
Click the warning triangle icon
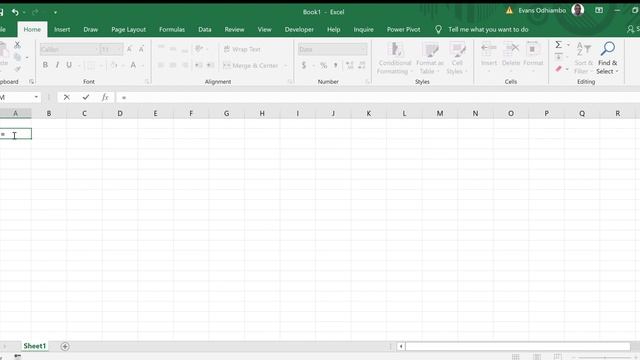tap(509, 11)
